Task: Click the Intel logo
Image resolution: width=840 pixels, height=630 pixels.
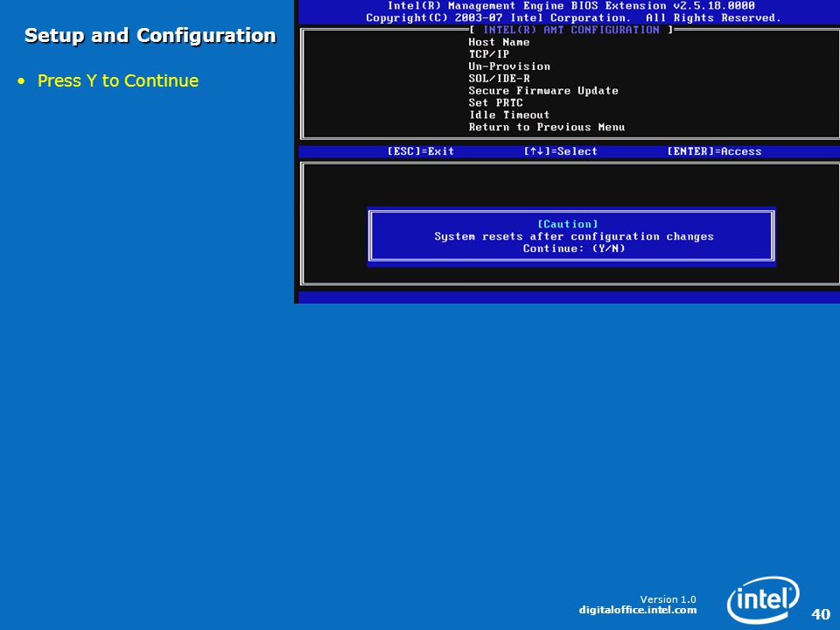Action: coord(763,599)
